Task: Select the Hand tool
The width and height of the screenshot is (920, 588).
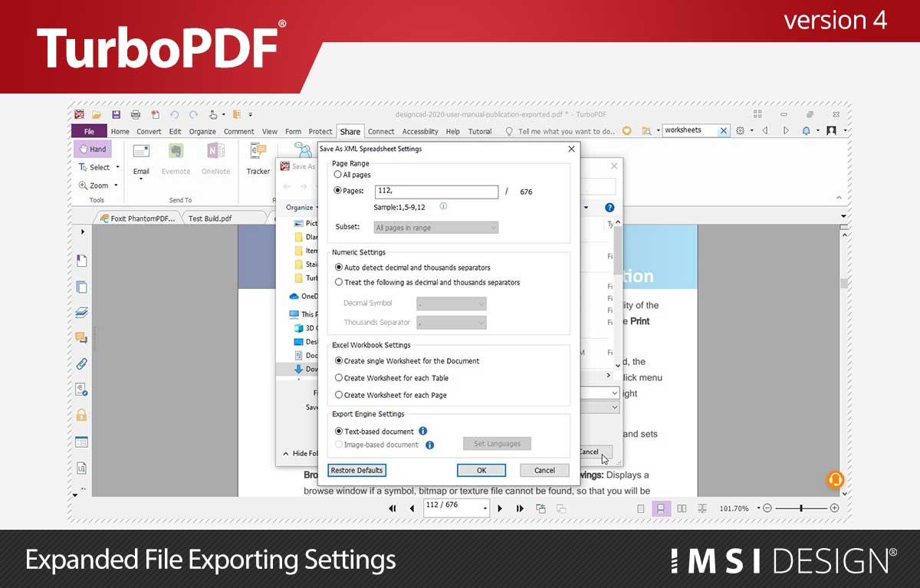Action: click(92, 149)
